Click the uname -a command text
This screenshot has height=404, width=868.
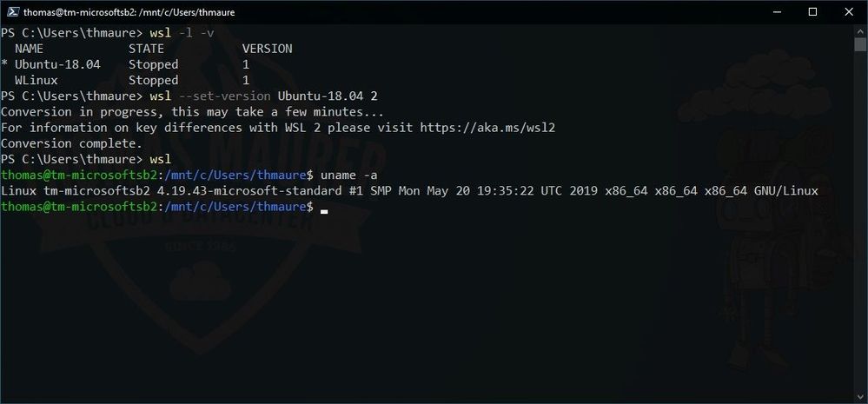pos(349,176)
